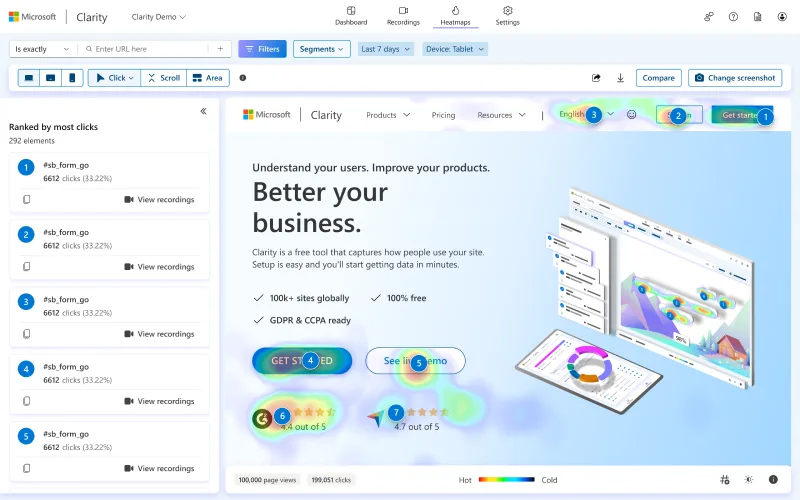Click the See live demo button
The image size is (800, 500).
pos(415,361)
